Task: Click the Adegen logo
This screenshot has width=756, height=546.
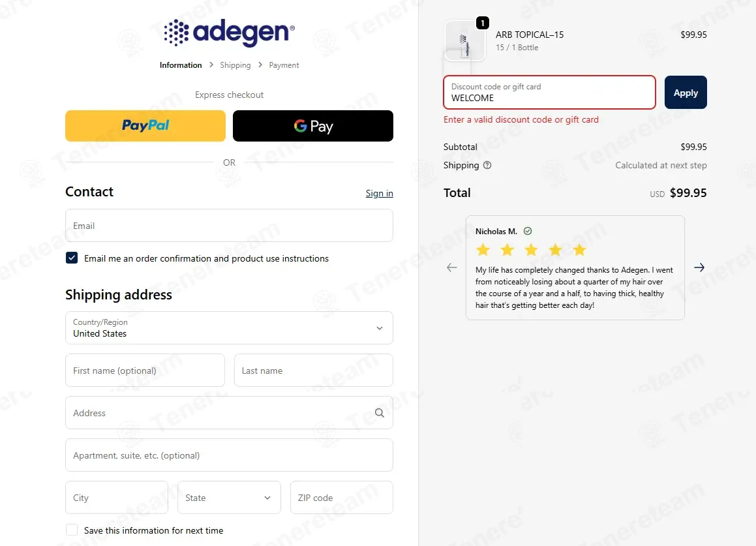Action: (230, 33)
